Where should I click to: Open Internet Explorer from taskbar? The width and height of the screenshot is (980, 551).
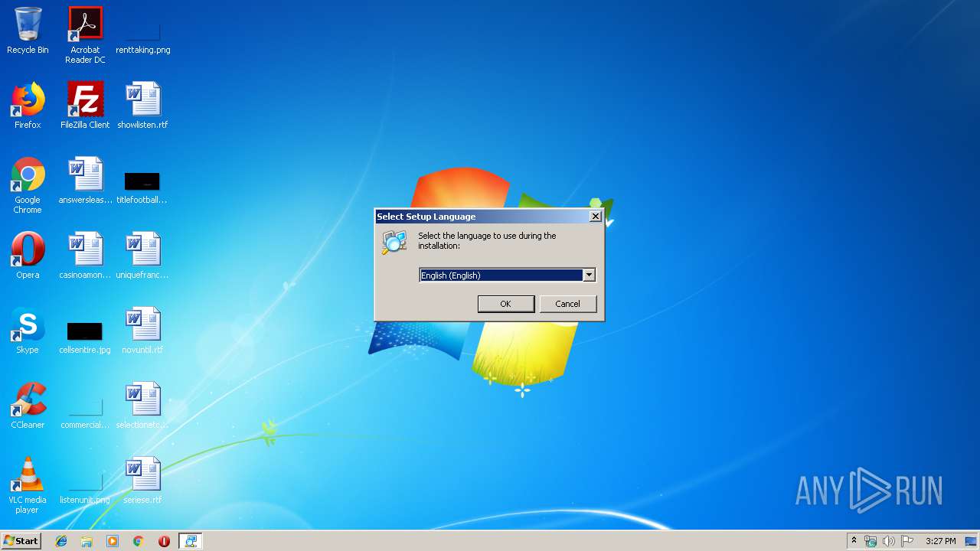61,541
